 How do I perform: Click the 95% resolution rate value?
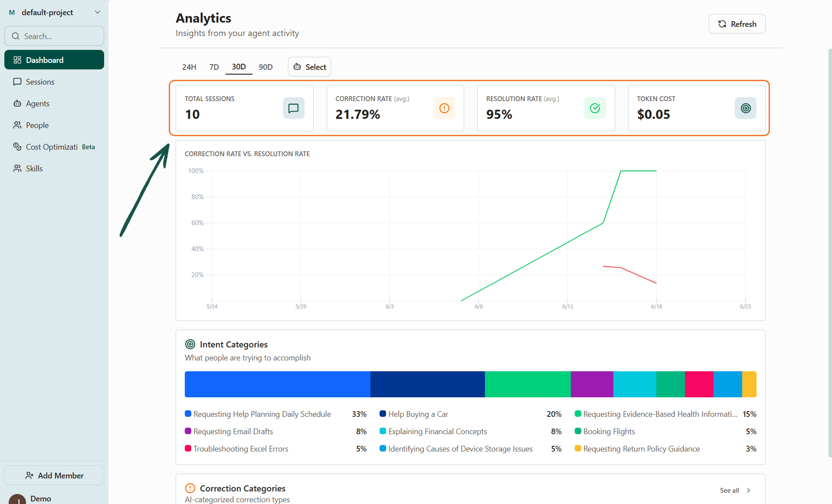tap(499, 115)
